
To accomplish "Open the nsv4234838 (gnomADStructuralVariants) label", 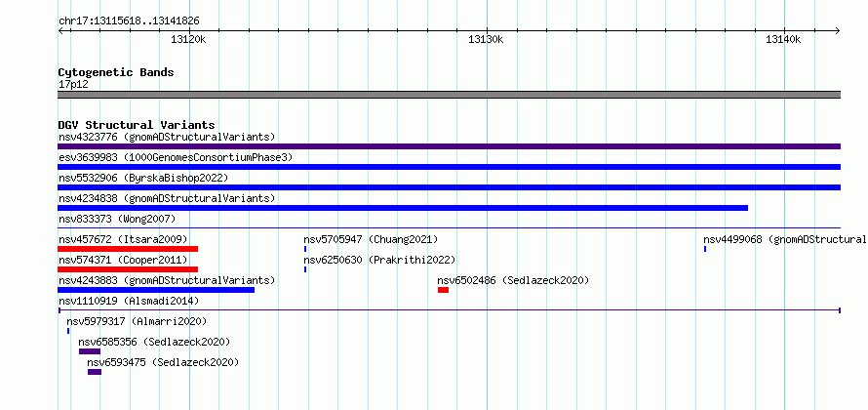I will click(x=167, y=198).
